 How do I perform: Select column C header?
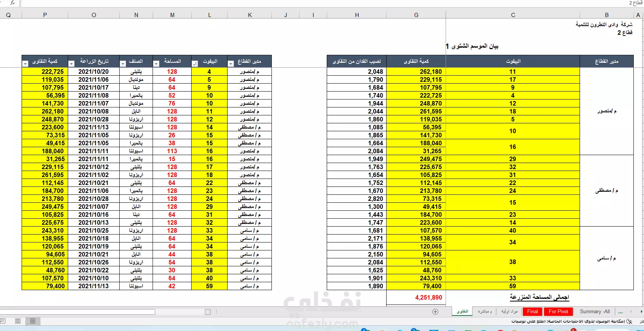tap(513, 15)
